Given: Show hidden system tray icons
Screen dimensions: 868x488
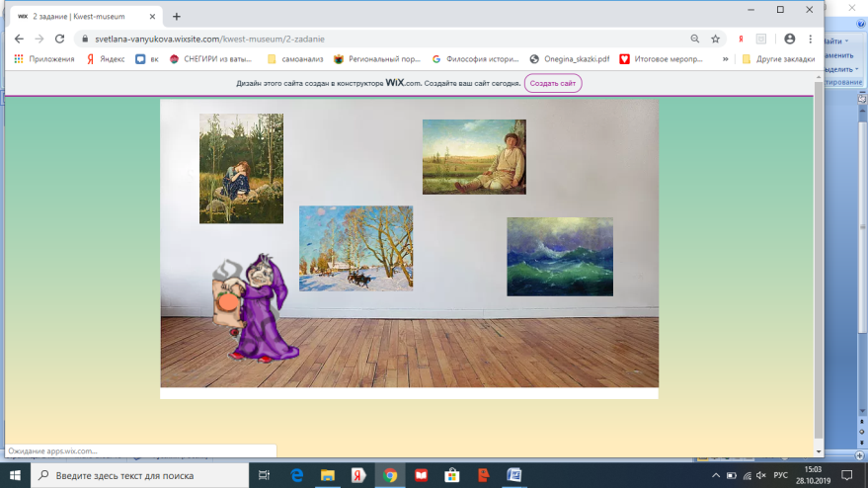Looking at the screenshot, I should [x=716, y=475].
